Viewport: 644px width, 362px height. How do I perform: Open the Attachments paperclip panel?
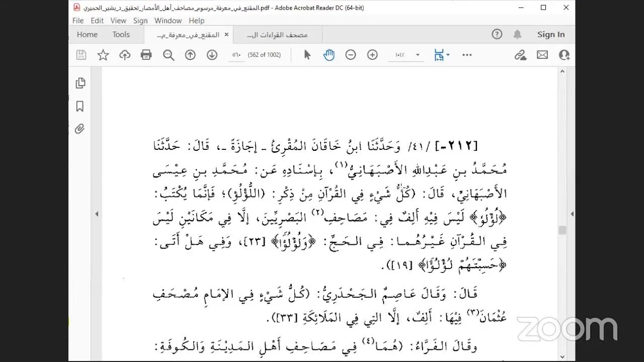80,129
